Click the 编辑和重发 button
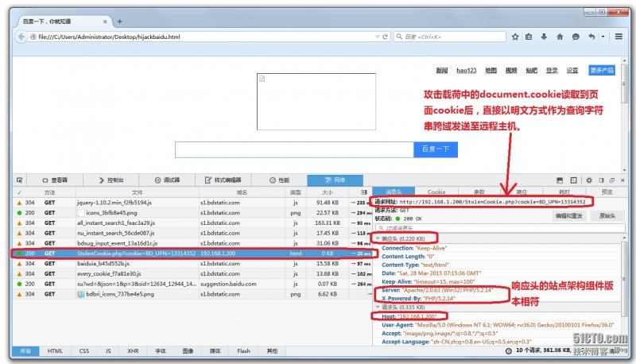The image size is (636, 364). click(569, 216)
